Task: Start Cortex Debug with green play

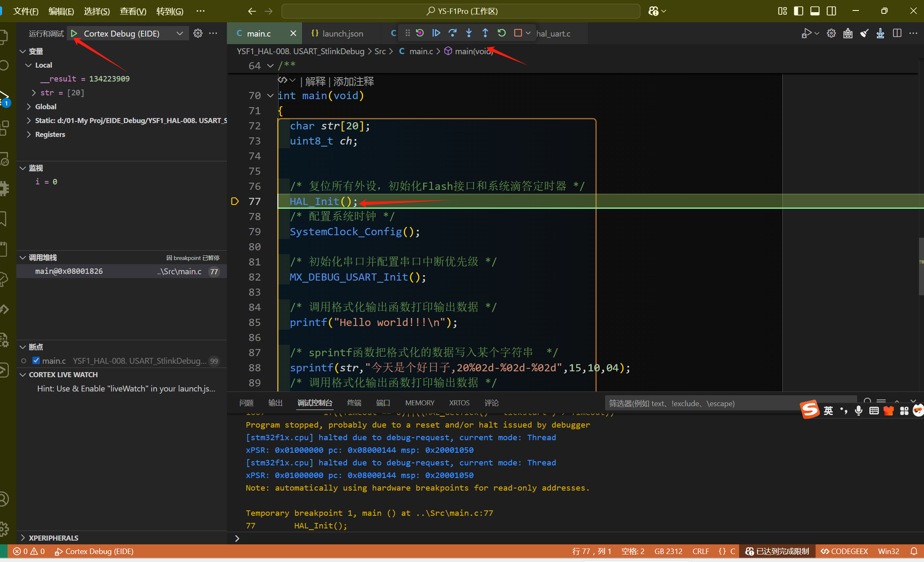Action: click(x=74, y=33)
